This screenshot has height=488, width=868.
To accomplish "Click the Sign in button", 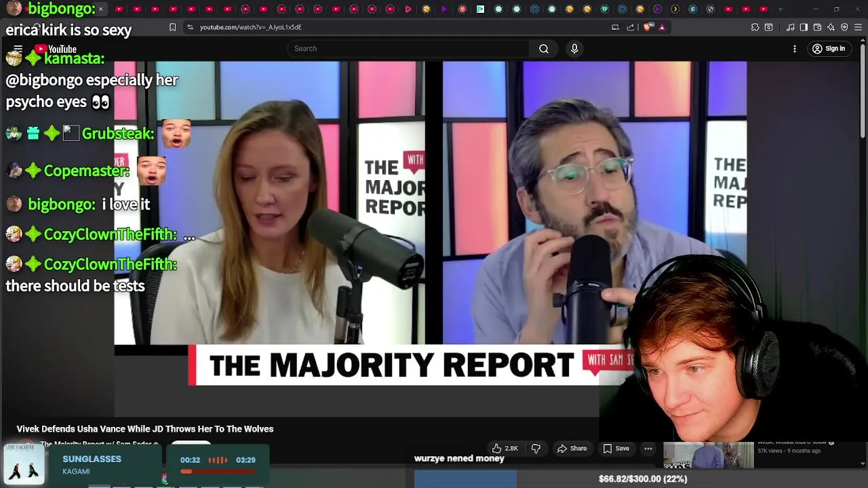I will coord(829,49).
